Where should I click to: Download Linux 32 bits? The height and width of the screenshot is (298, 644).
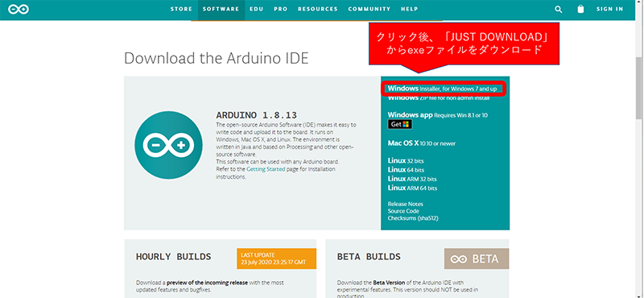tap(406, 160)
